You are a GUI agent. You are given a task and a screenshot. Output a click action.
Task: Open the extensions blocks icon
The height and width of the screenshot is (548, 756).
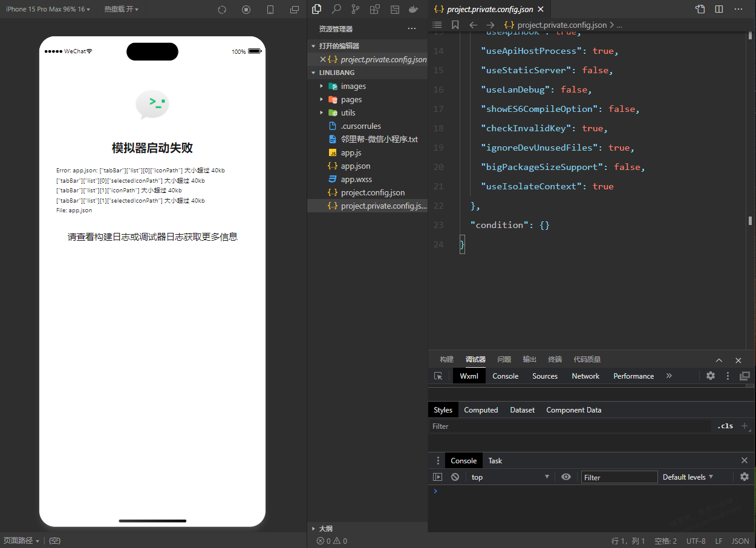point(375,9)
